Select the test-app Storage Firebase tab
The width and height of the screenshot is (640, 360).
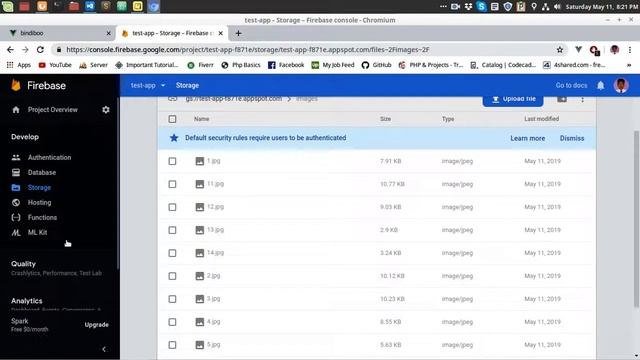pyautogui.click(x=171, y=33)
